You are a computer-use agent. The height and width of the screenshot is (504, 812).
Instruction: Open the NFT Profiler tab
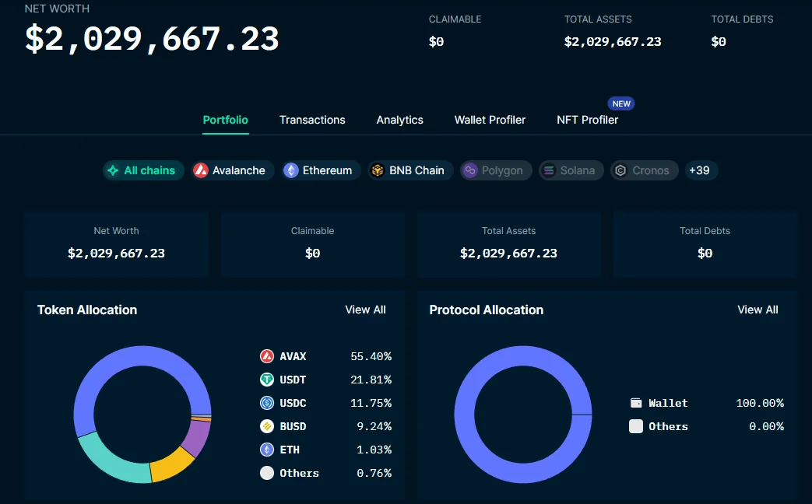(587, 120)
